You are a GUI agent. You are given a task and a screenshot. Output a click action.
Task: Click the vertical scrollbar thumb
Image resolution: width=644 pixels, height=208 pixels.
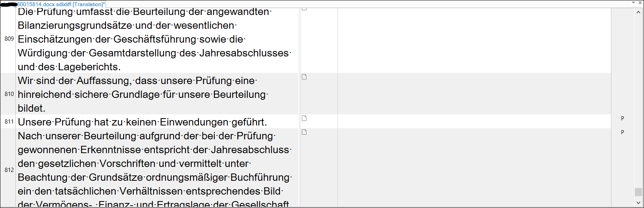pyautogui.click(x=639, y=192)
